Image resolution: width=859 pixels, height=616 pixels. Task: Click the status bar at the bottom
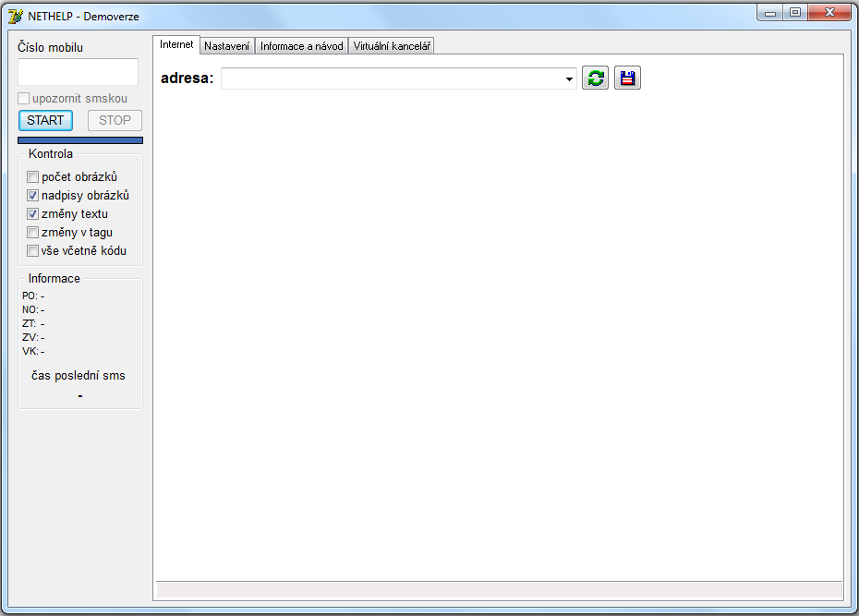pyautogui.click(x=499, y=590)
